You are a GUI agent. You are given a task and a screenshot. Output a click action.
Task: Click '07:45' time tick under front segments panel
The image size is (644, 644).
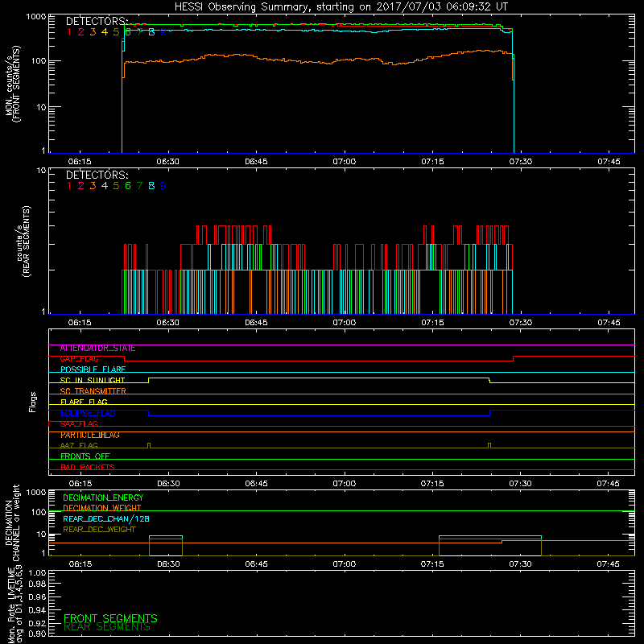(x=609, y=162)
